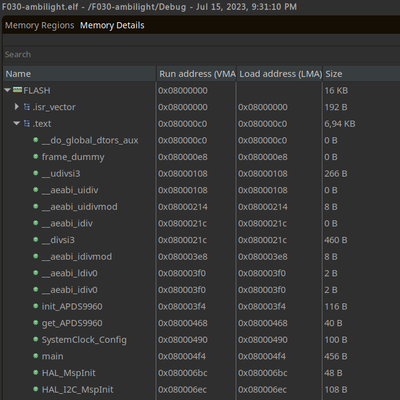Click the .text section icon
This screenshot has width=400, height=400.
click(27, 123)
